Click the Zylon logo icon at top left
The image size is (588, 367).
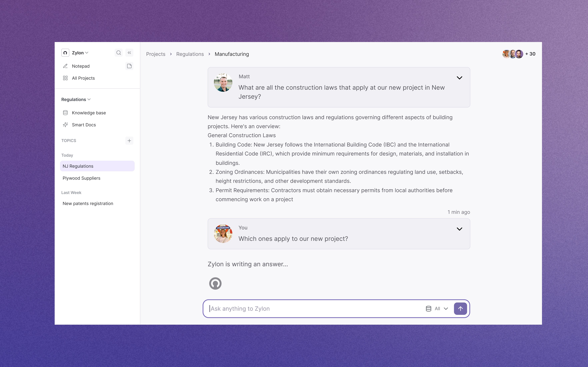coord(65,53)
